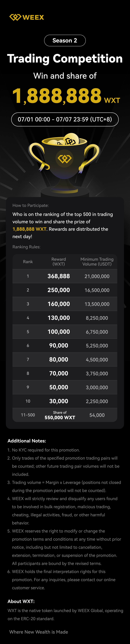Click the rank 1 reward 368,888

(59, 276)
